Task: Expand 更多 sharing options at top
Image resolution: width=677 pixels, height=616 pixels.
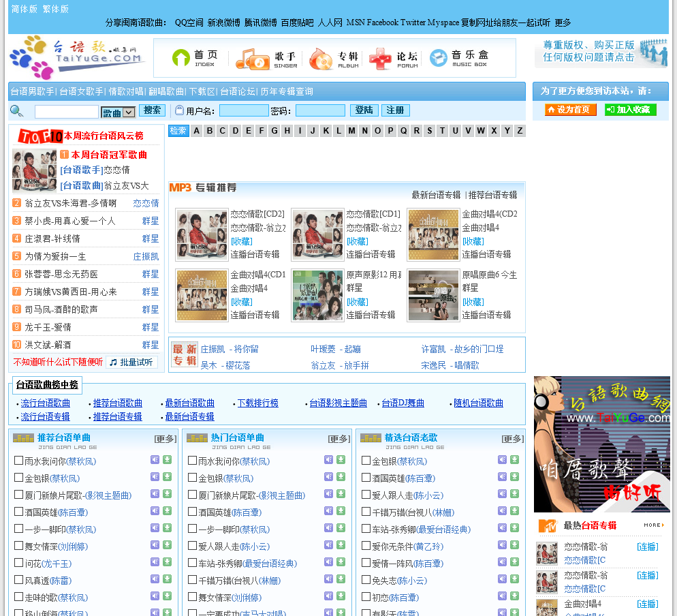Action: pos(563,22)
